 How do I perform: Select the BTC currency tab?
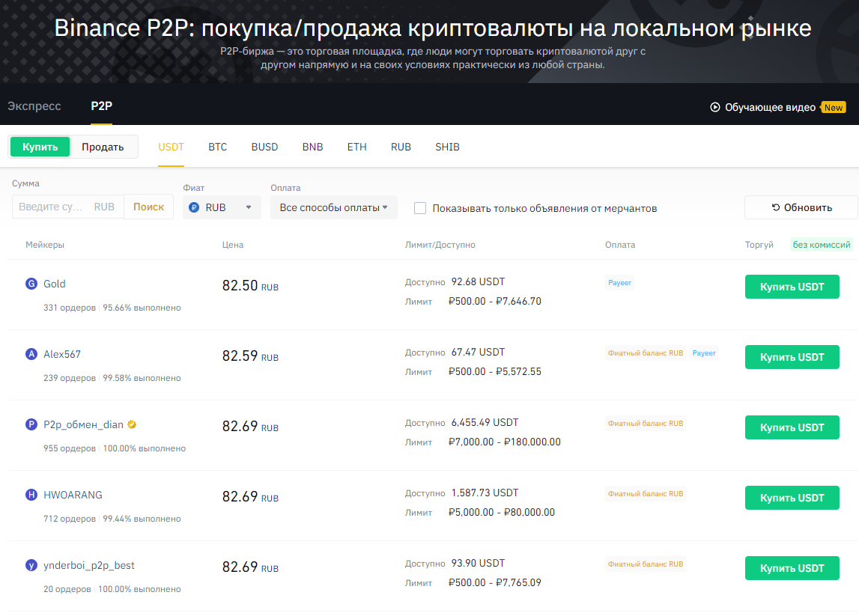coord(217,147)
